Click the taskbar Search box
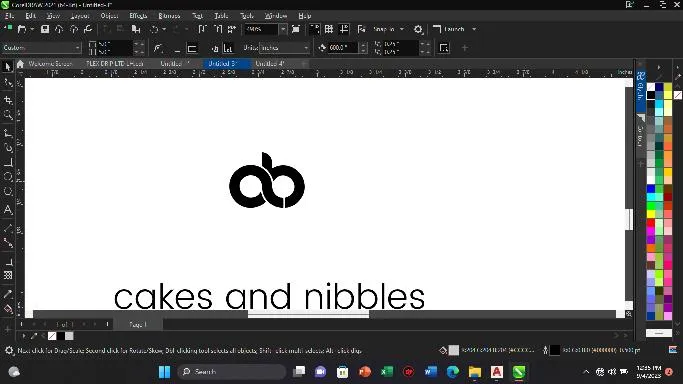The width and height of the screenshot is (683, 384). tap(232, 372)
